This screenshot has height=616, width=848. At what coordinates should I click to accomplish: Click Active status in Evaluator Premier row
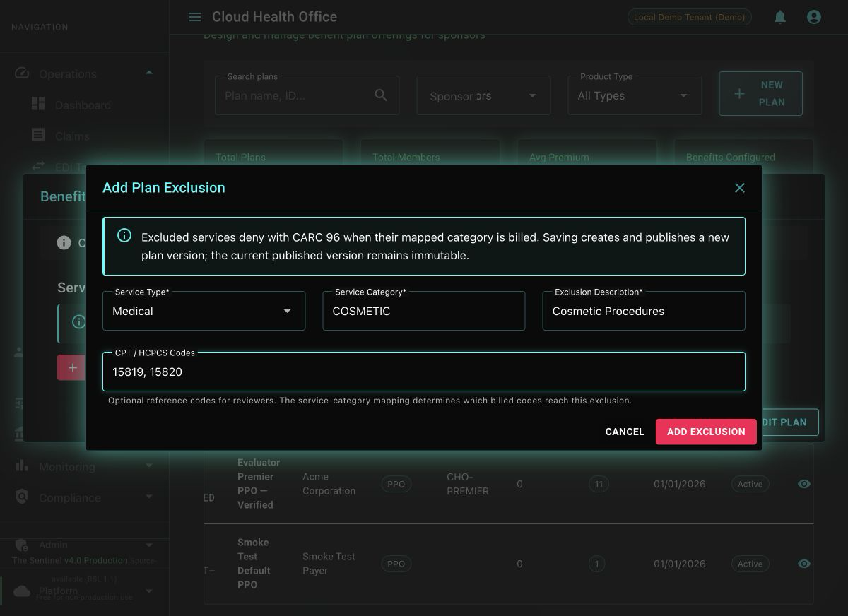click(x=750, y=484)
